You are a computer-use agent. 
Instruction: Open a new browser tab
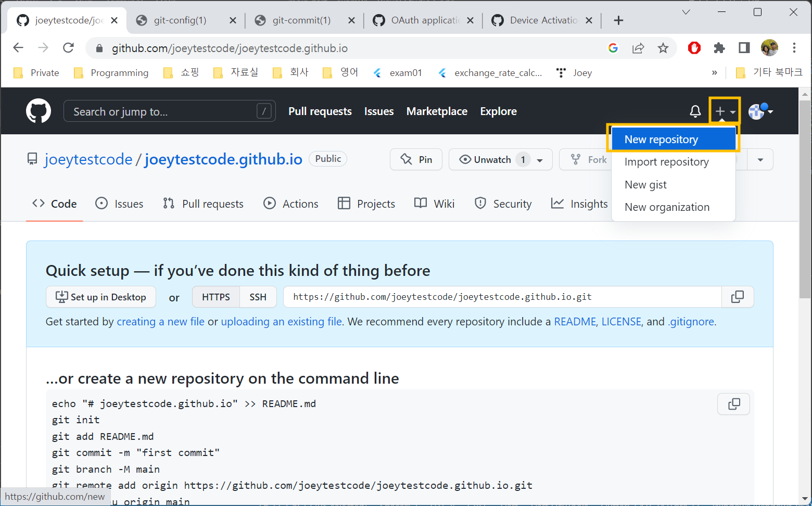point(618,20)
